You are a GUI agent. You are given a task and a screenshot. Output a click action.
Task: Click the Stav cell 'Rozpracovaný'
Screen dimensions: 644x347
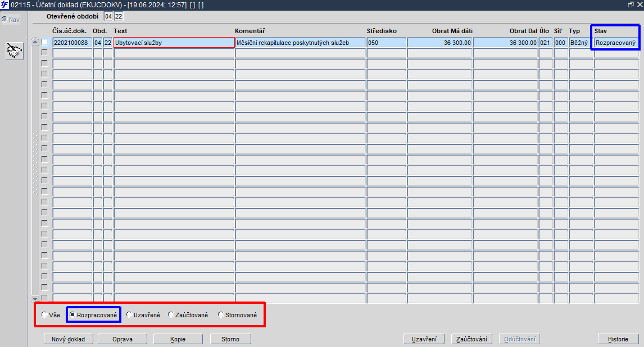616,43
